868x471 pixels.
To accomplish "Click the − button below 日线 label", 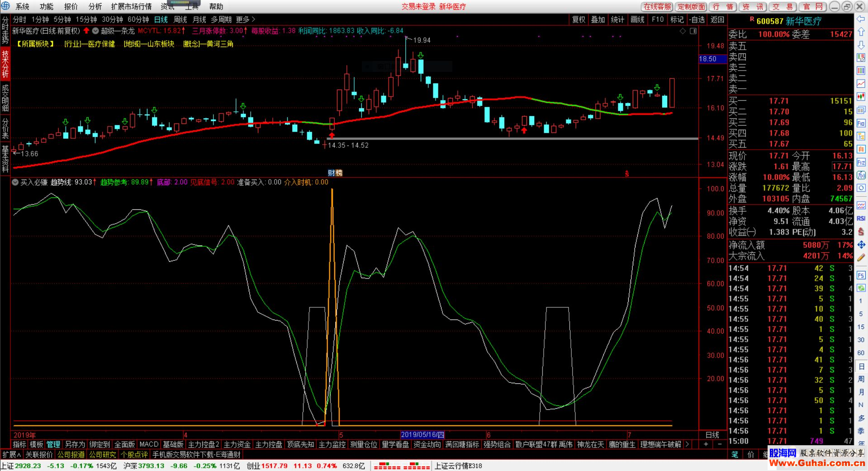I will (x=720, y=444).
